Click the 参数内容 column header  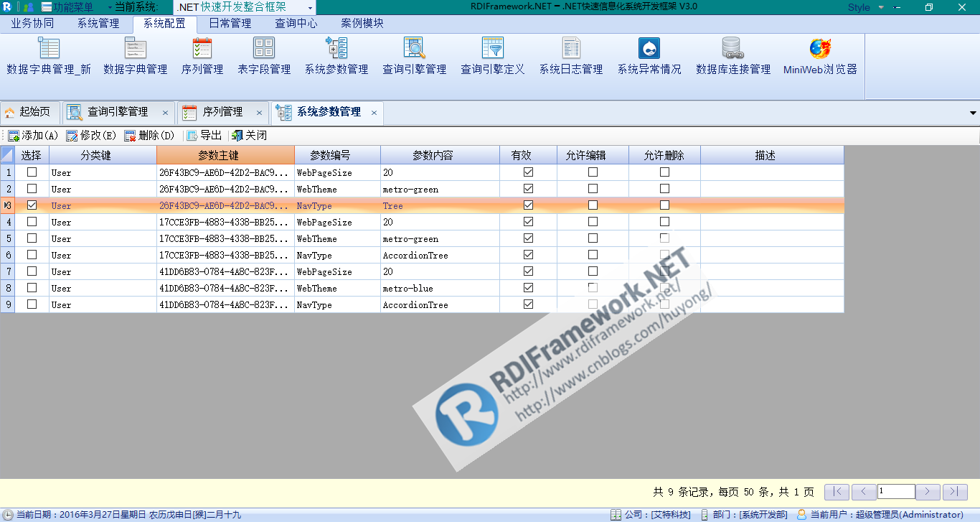(440, 155)
